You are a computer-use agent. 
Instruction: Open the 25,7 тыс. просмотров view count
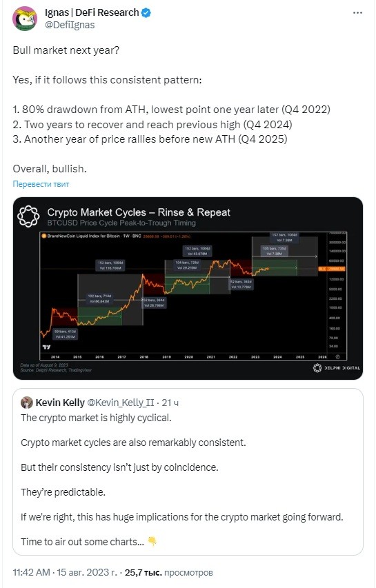pos(169,573)
